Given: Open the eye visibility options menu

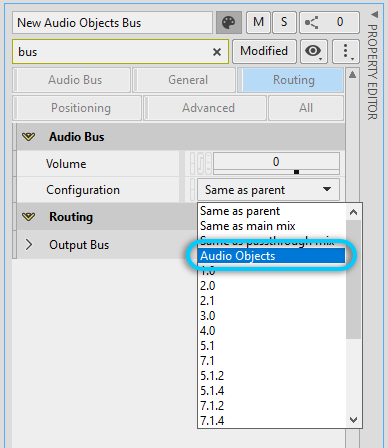Looking at the screenshot, I should tap(314, 51).
